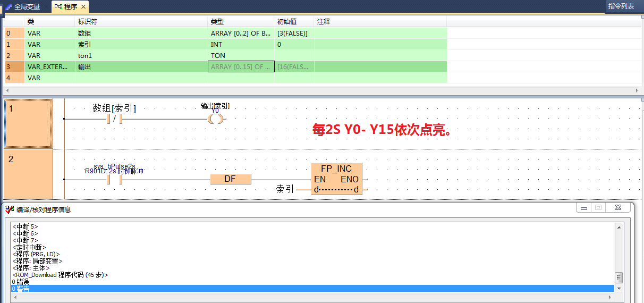The height and width of the screenshot is (303, 644).
Task: Open the VAR_EXTERNAL class cell in row 3
Action: pyautogui.click(x=49, y=67)
